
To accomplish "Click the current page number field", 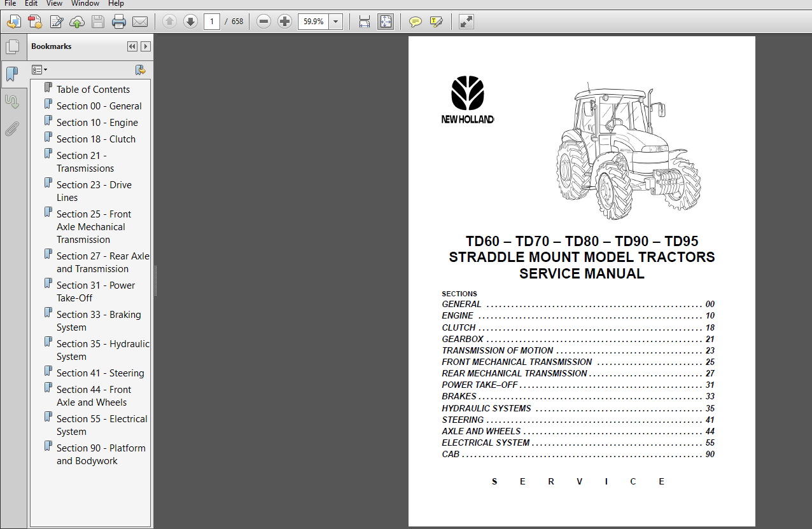I will click(212, 22).
